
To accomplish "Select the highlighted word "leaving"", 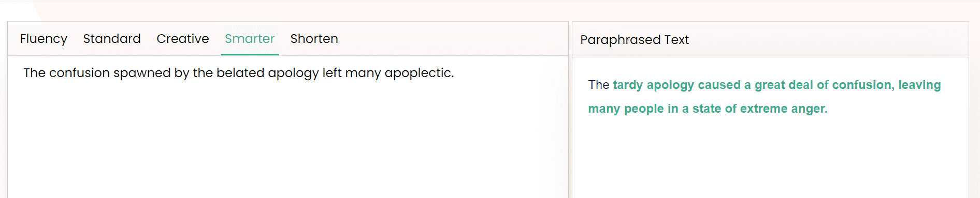I will point(919,85).
